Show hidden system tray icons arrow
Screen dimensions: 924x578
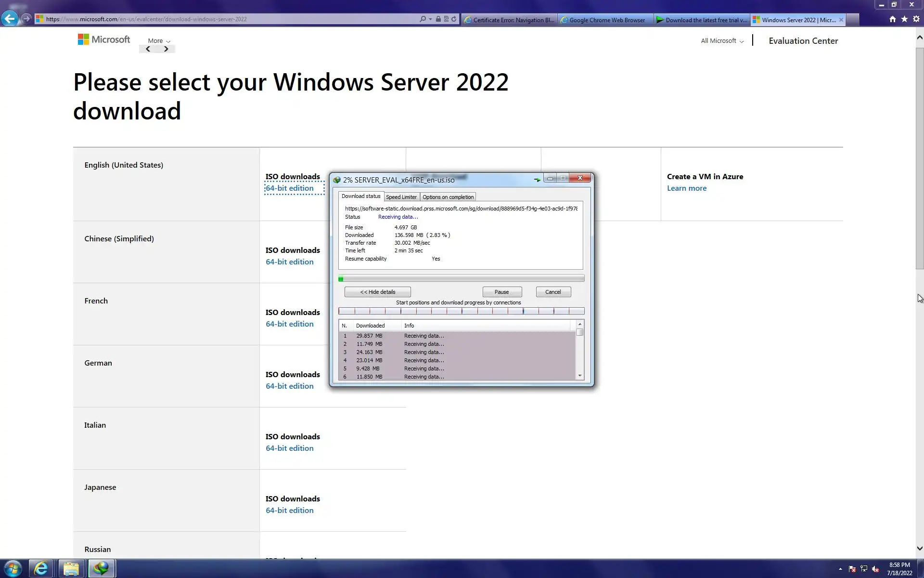click(x=840, y=569)
